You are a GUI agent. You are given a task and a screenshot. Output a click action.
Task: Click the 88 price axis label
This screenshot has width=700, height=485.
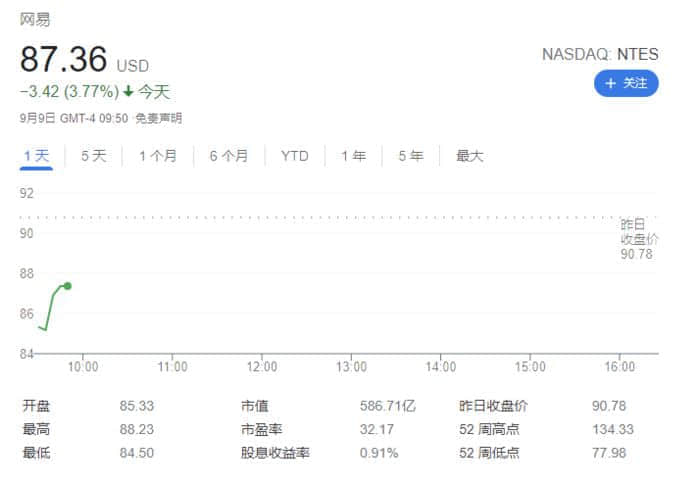[x=27, y=273]
